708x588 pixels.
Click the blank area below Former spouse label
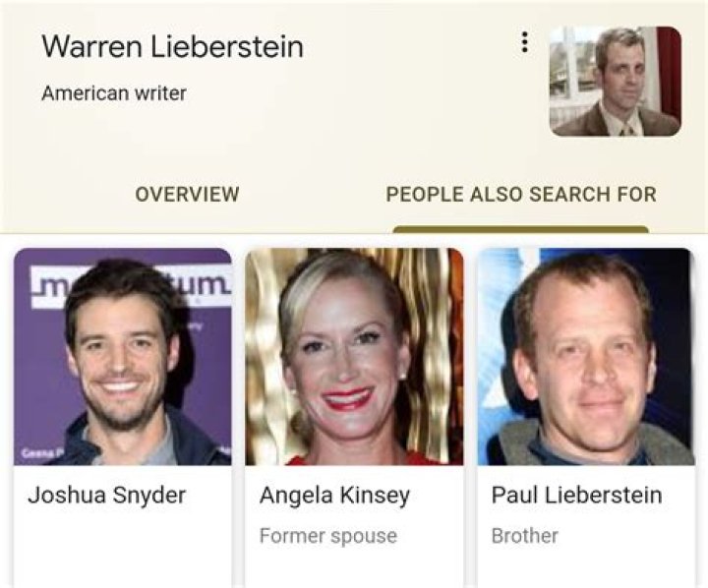354,567
